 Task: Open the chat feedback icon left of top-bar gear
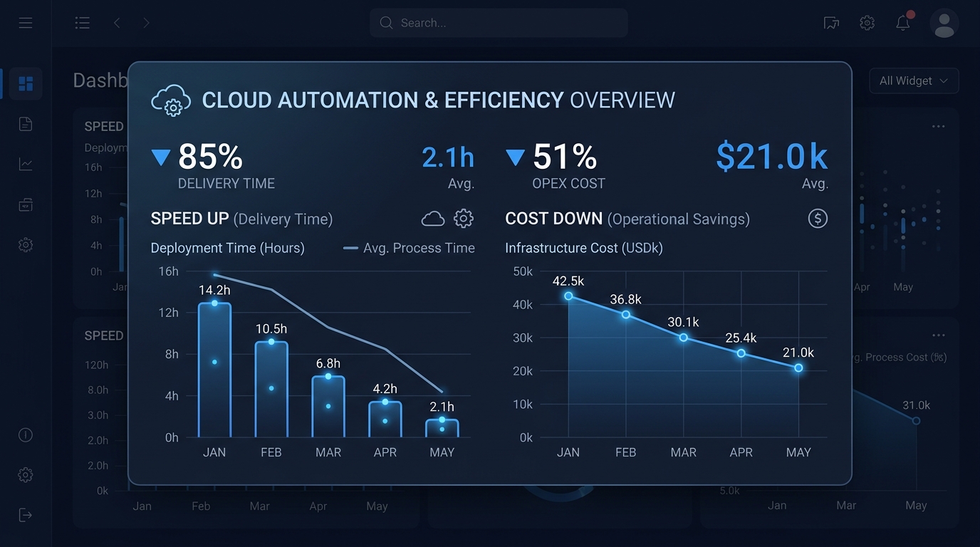pyautogui.click(x=831, y=23)
